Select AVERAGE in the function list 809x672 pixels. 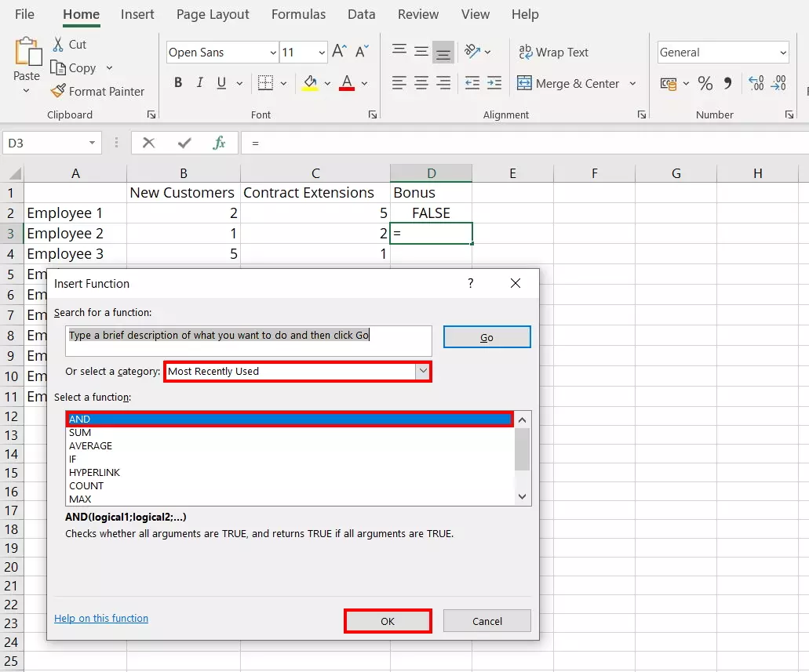pos(290,445)
